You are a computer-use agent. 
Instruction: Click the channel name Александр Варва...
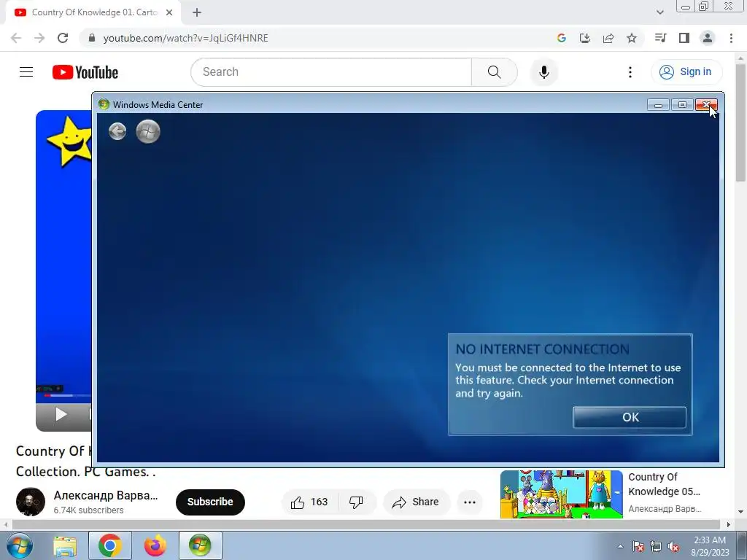click(x=106, y=495)
